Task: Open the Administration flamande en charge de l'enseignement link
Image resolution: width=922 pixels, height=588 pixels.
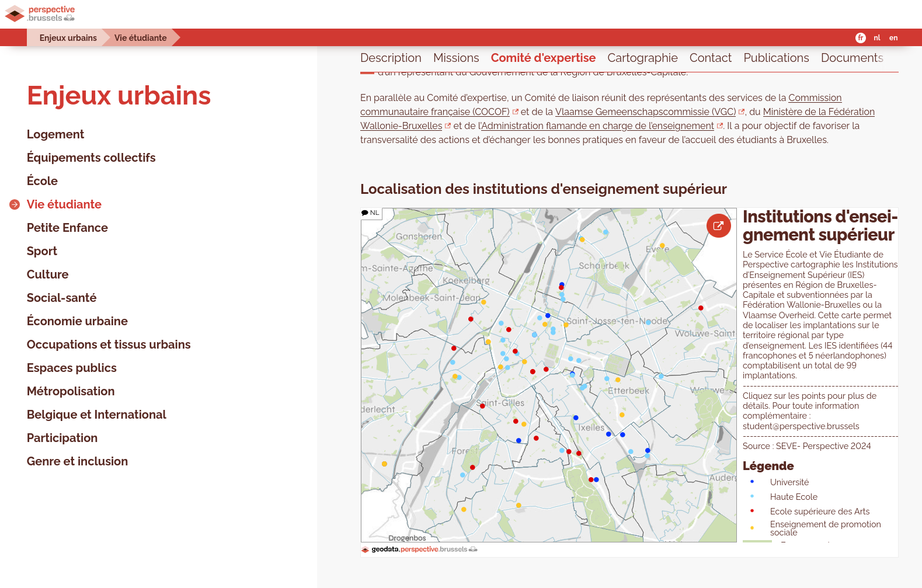Action: point(597,126)
